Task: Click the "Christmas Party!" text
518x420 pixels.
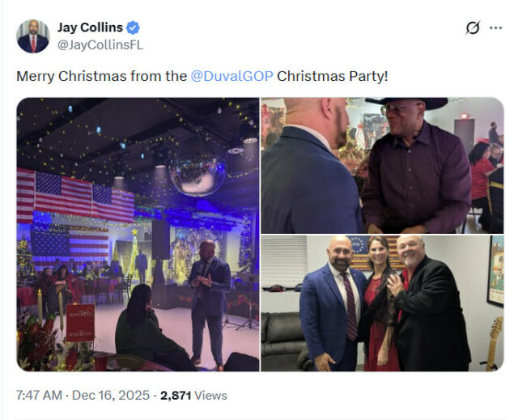Action: 332,77
